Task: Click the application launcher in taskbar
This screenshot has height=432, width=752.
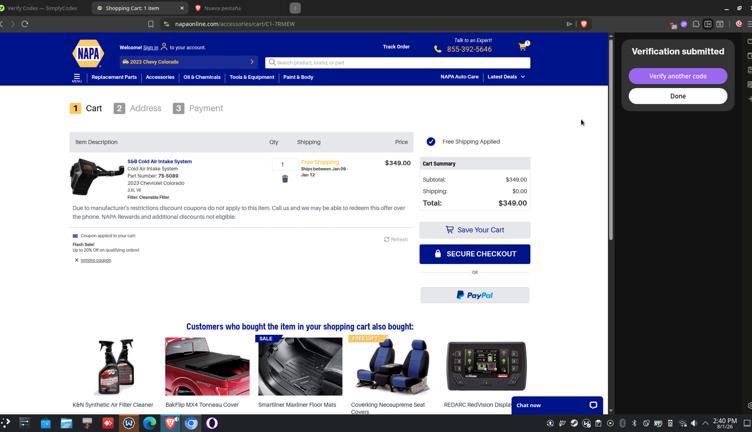Action: 5,423
